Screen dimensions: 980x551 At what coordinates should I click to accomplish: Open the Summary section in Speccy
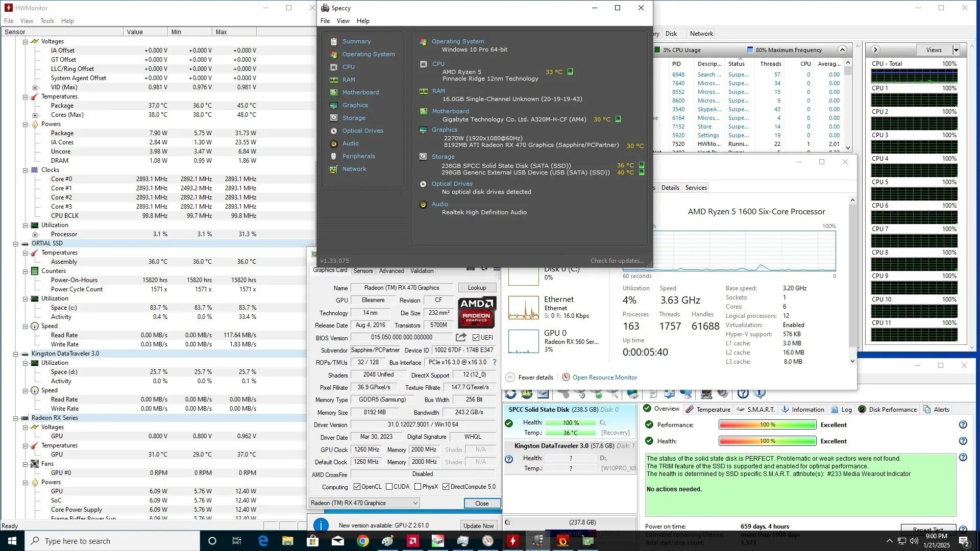356,41
